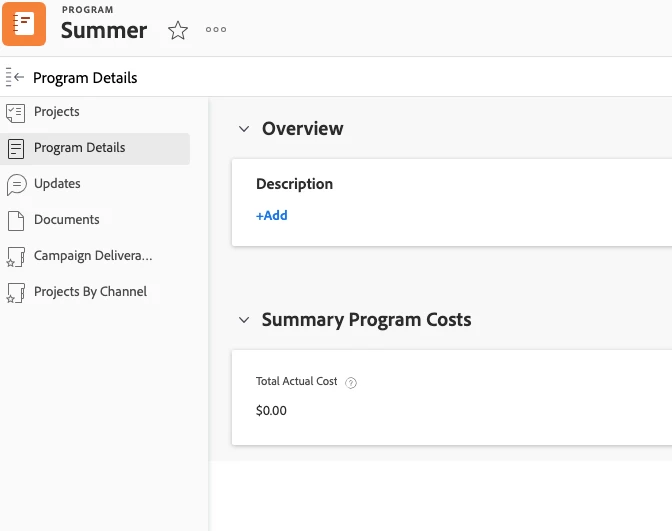Viewport: 672px width, 531px height.
Task: Go to the Updates section
Action: (x=57, y=184)
